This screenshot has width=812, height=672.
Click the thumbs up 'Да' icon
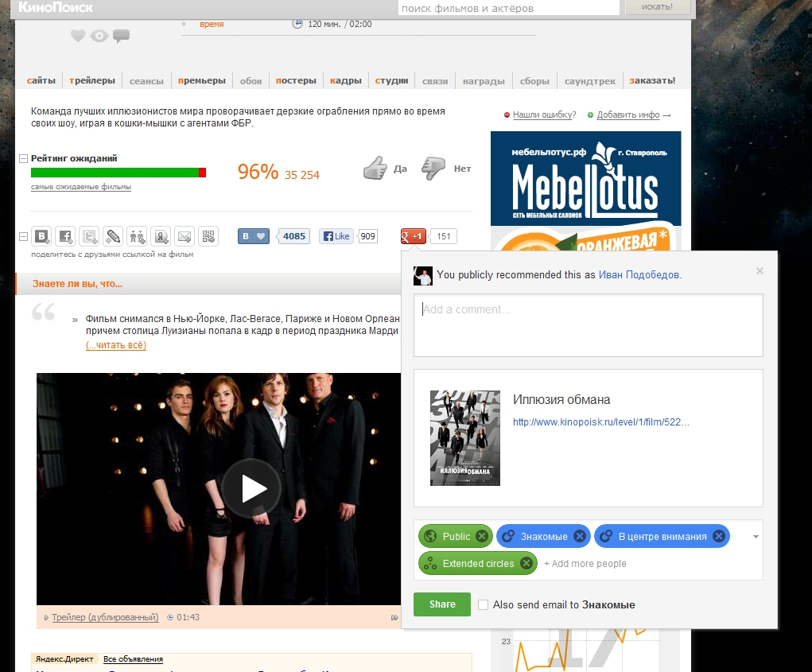(x=375, y=169)
